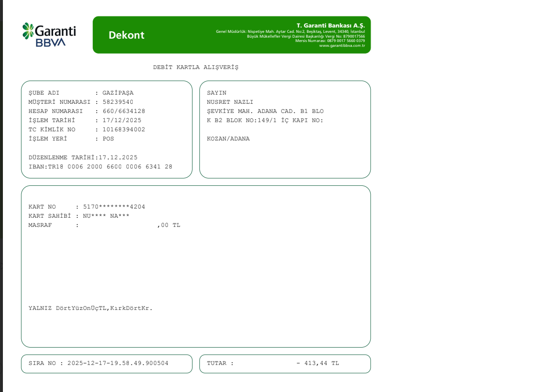Select the YALNIZ DörtYüzOnÜçTL amount in words

click(x=90, y=308)
